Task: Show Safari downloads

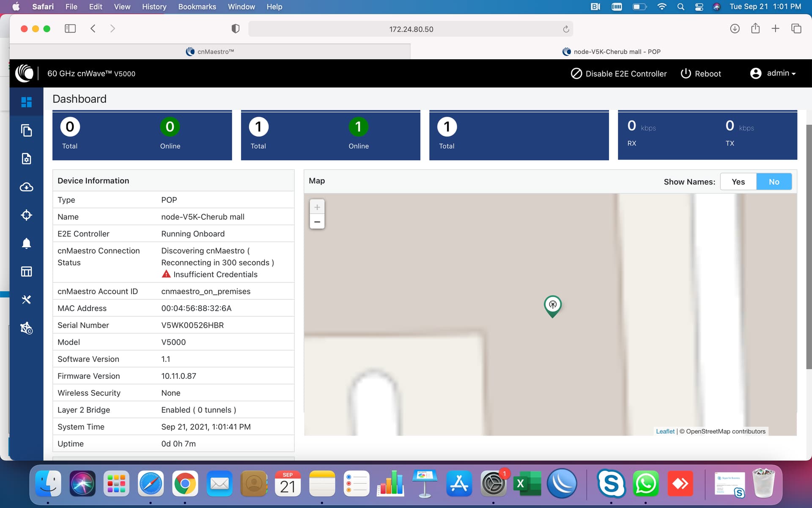Action: (x=735, y=29)
